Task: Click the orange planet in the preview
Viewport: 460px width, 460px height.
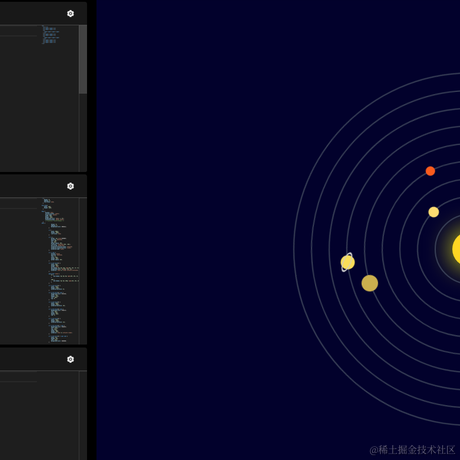Action: tap(430, 171)
